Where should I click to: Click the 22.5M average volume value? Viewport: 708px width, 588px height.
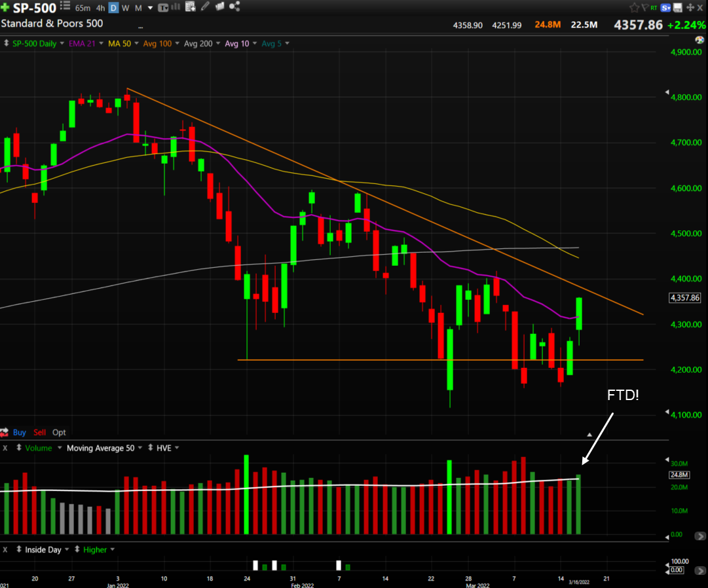tap(584, 25)
